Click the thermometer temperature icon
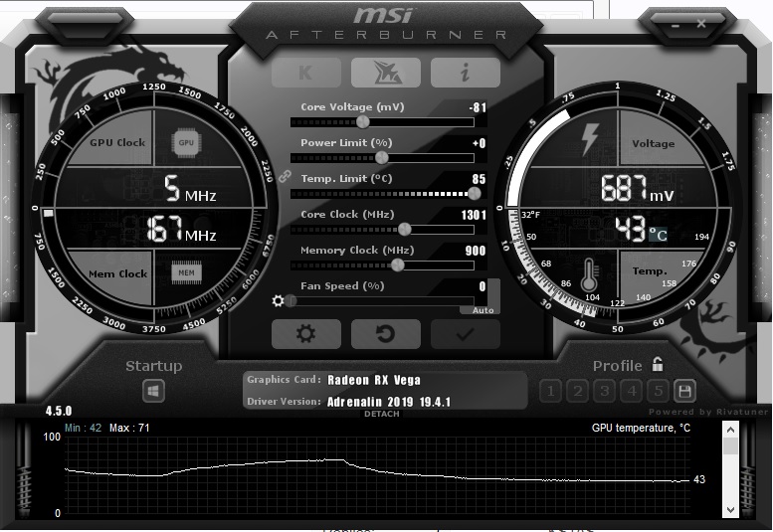 589,275
